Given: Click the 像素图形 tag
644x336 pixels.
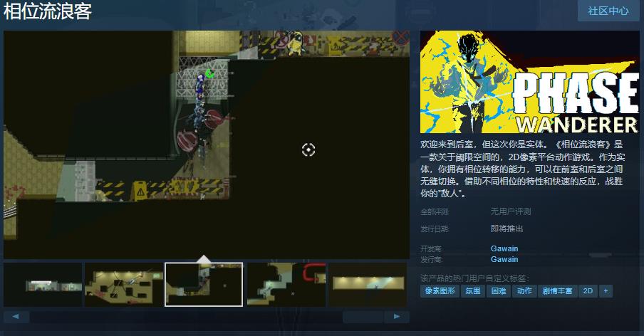Looking at the screenshot, I should click(440, 291).
